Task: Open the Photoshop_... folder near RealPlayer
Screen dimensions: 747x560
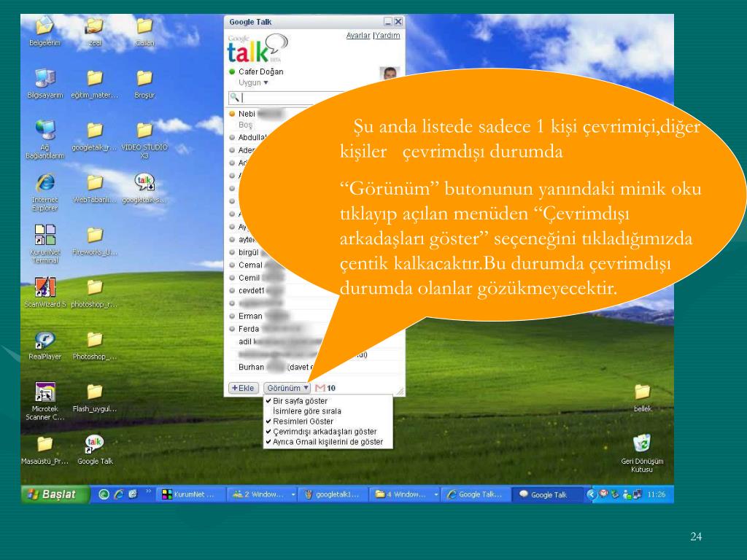Action: [95, 345]
